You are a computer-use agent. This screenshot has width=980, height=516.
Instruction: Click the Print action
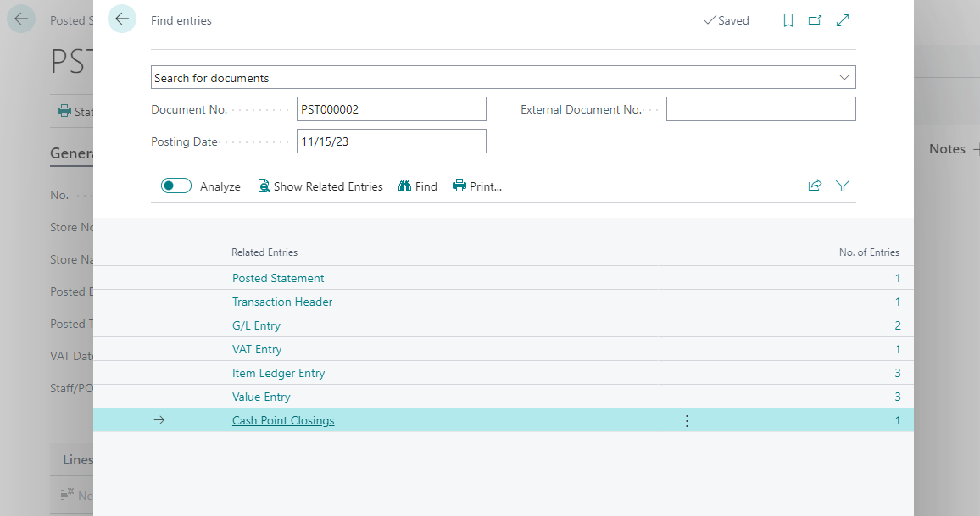(477, 186)
